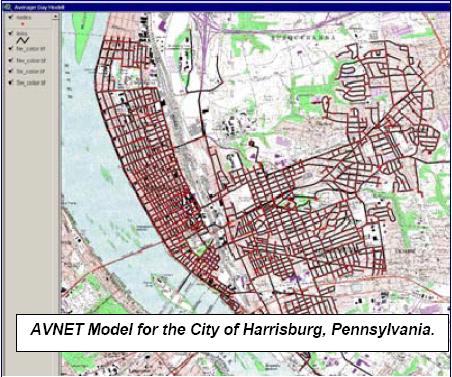The image size is (452, 377).
Task: Select the line theme name in legend
Action: [22, 34]
